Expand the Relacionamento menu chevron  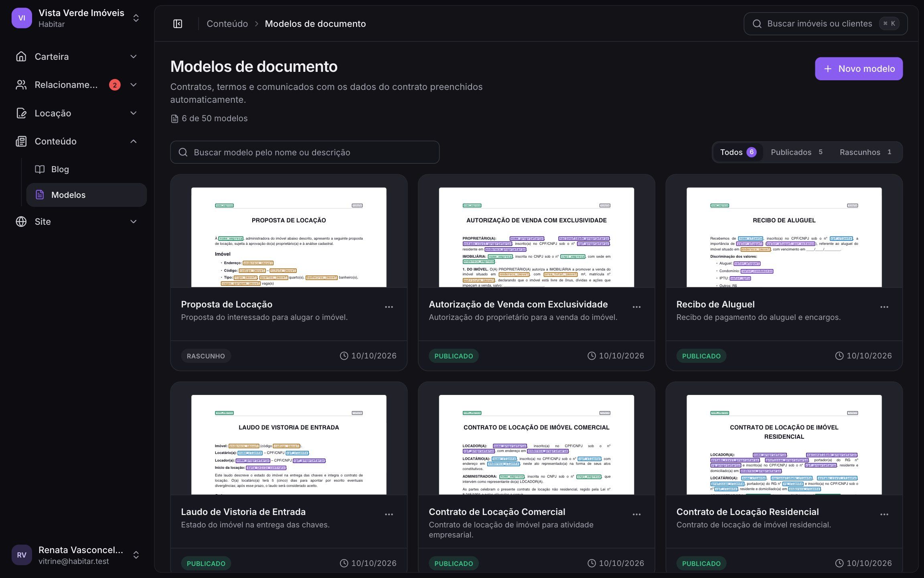[x=134, y=85]
